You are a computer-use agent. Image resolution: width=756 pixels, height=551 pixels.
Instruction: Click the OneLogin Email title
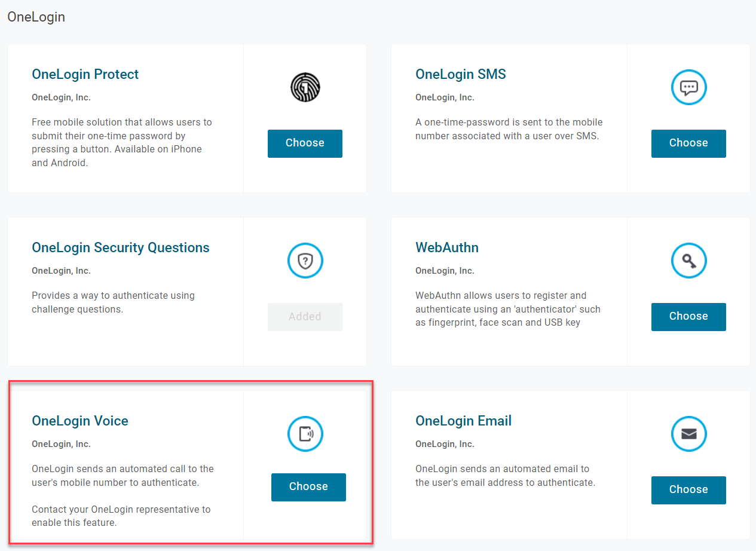point(463,421)
